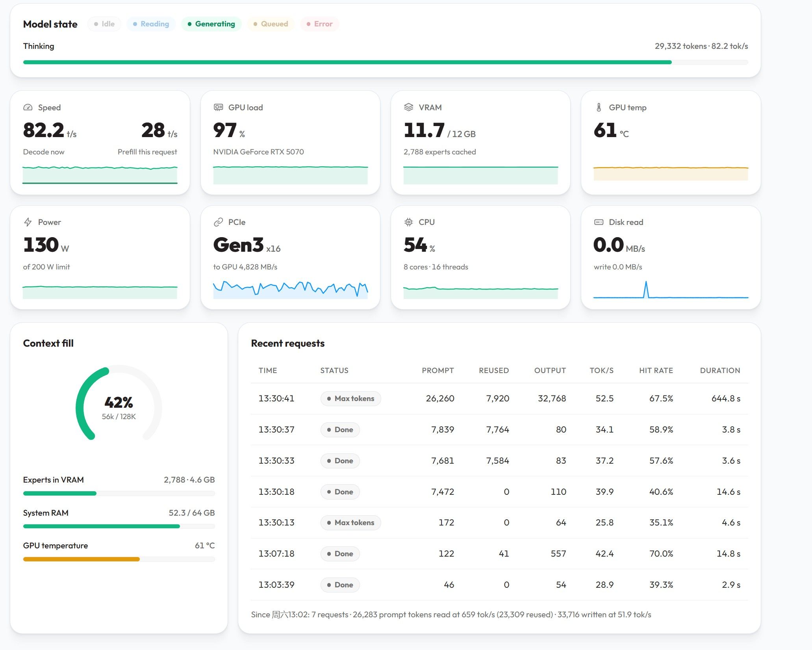
Task: Click the Power lightning bolt icon
Action: click(x=28, y=222)
